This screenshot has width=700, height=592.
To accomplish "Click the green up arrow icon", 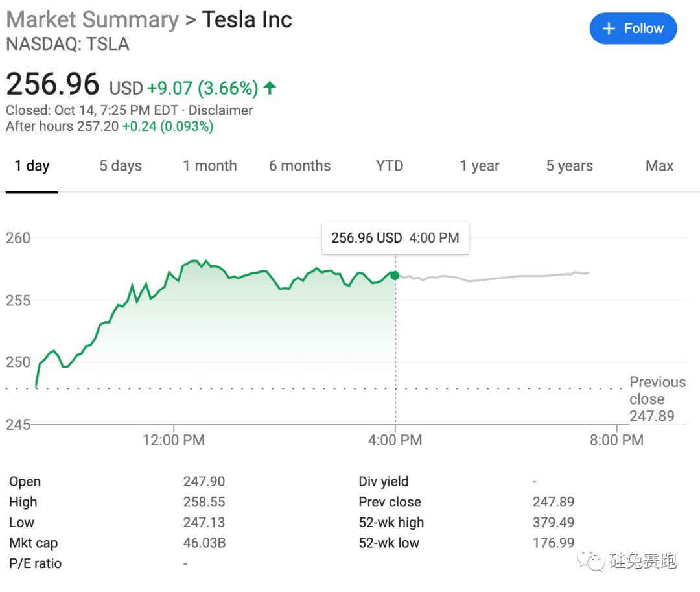I will [270, 88].
